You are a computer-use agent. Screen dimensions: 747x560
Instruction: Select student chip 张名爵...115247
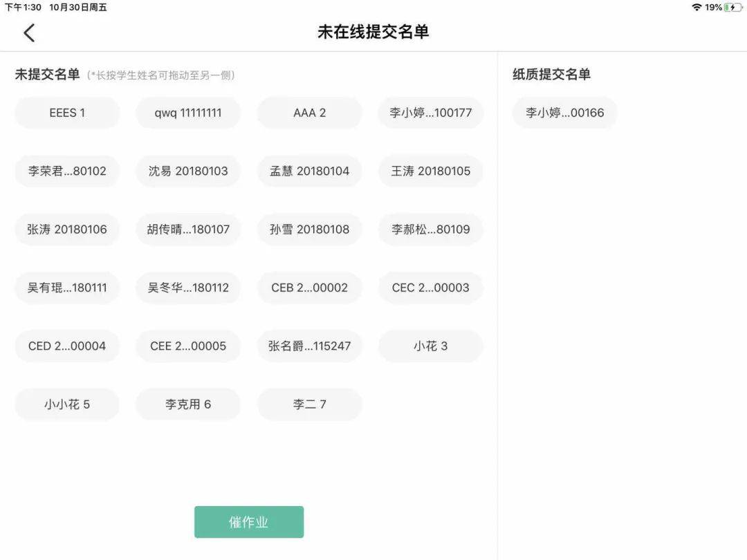[310, 346]
